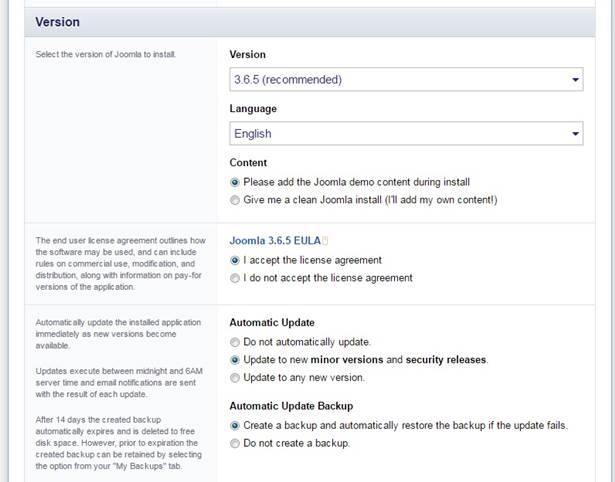
Task: Click the 'After 14 days the created backup' paragraph
Action: pos(118,443)
